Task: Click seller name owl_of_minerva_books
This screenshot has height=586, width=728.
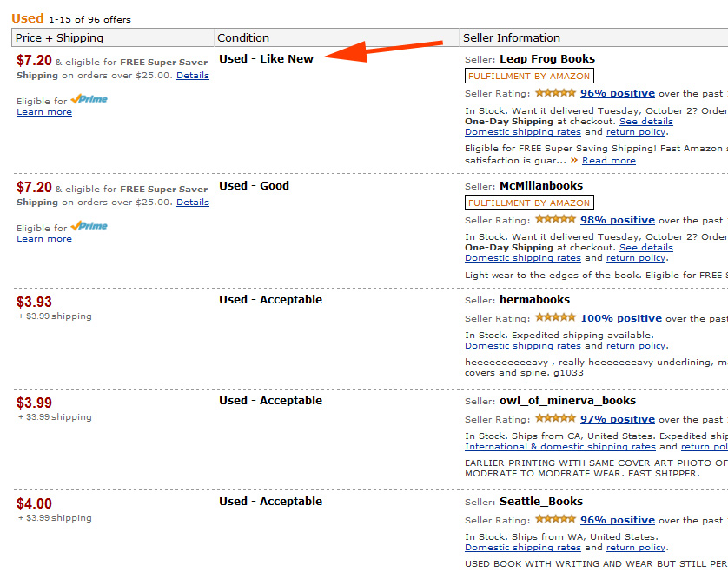Action: click(567, 401)
